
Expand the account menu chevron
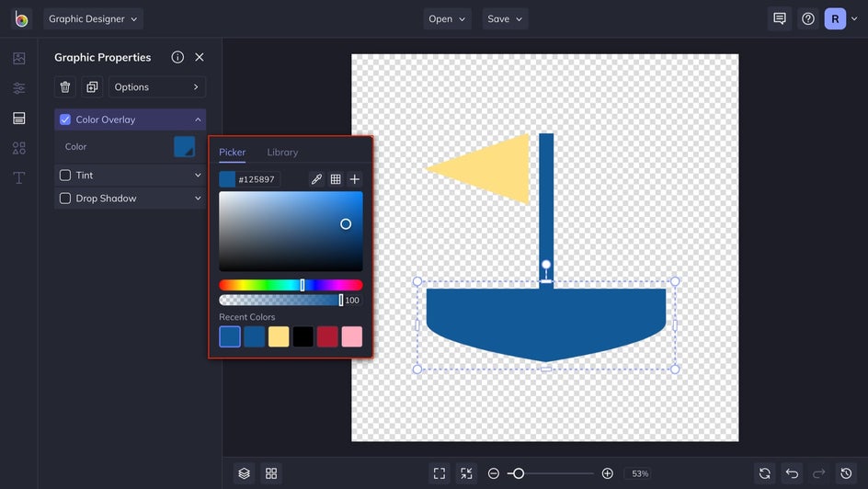point(854,18)
